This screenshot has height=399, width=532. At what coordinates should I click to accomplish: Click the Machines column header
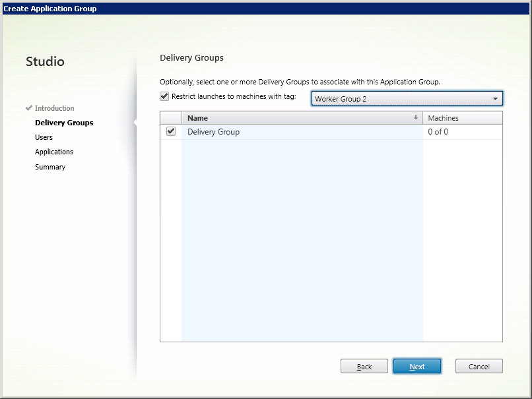[462, 118]
